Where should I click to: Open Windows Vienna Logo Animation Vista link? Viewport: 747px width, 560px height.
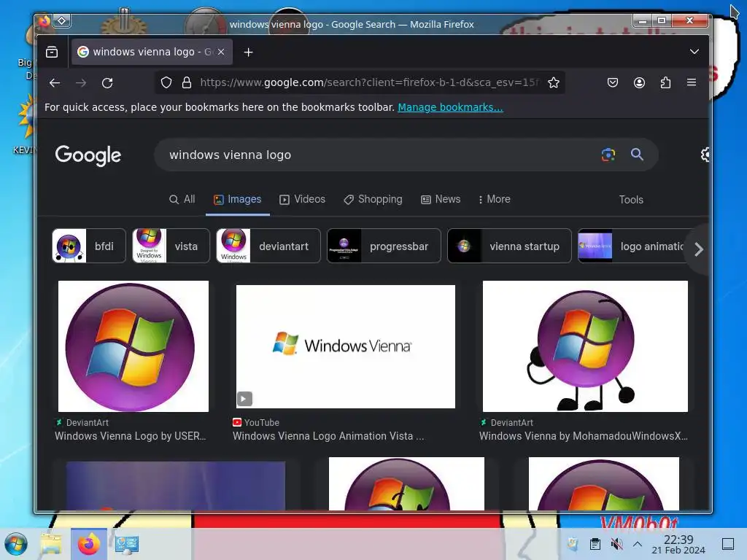click(328, 436)
